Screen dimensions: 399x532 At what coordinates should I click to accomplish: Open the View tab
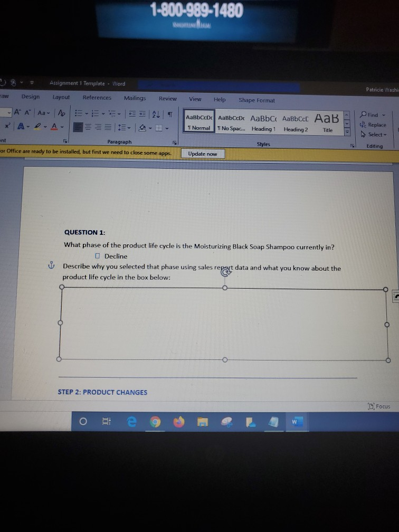click(195, 99)
